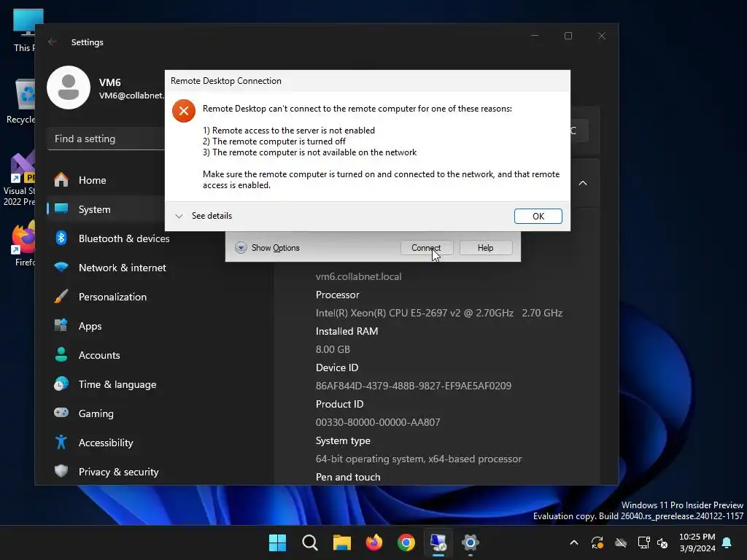
Task: Click the VM6 user avatar
Action: 69,87
